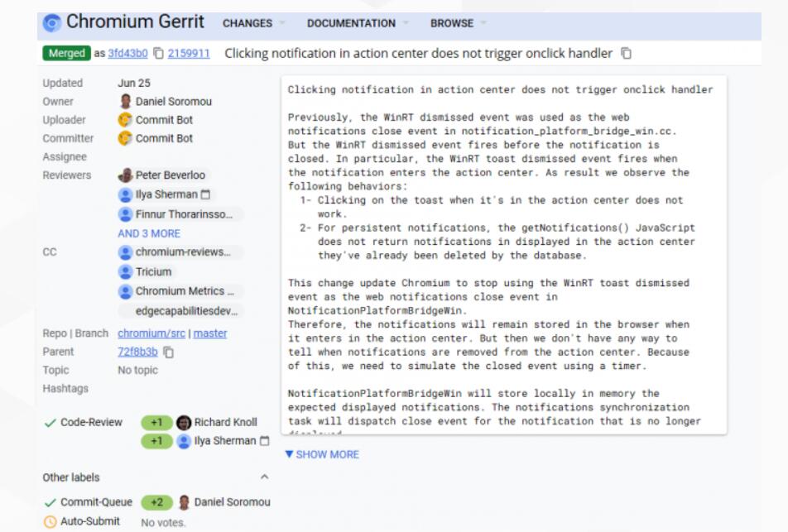
Task: Select the 'Jun 25' updated date
Action: (x=134, y=83)
